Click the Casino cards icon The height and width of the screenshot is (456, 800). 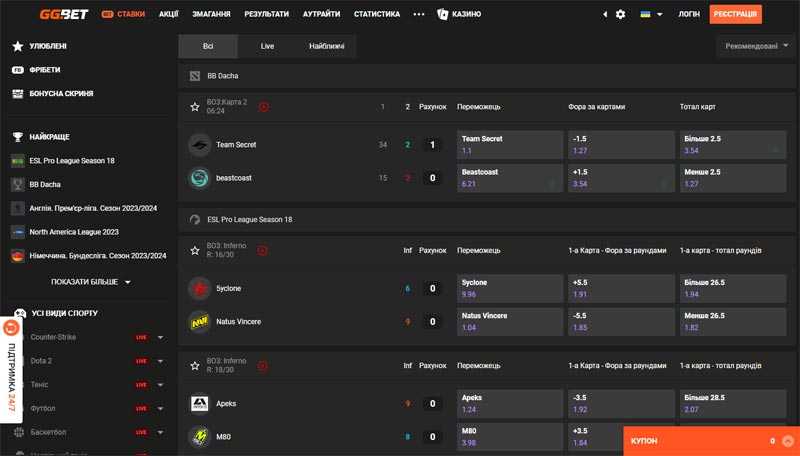(442, 14)
